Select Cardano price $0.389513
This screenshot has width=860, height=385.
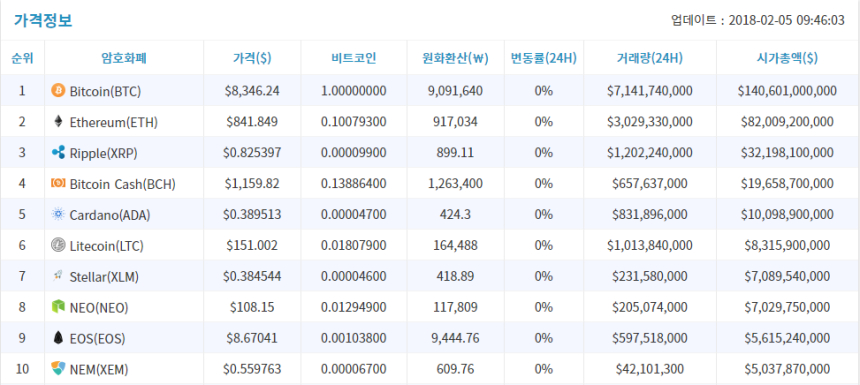252,215
